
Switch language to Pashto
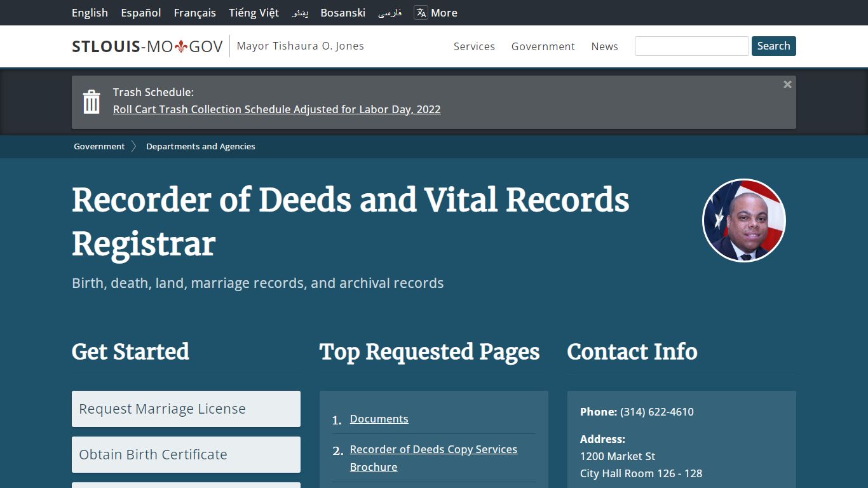(x=300, y=13)
